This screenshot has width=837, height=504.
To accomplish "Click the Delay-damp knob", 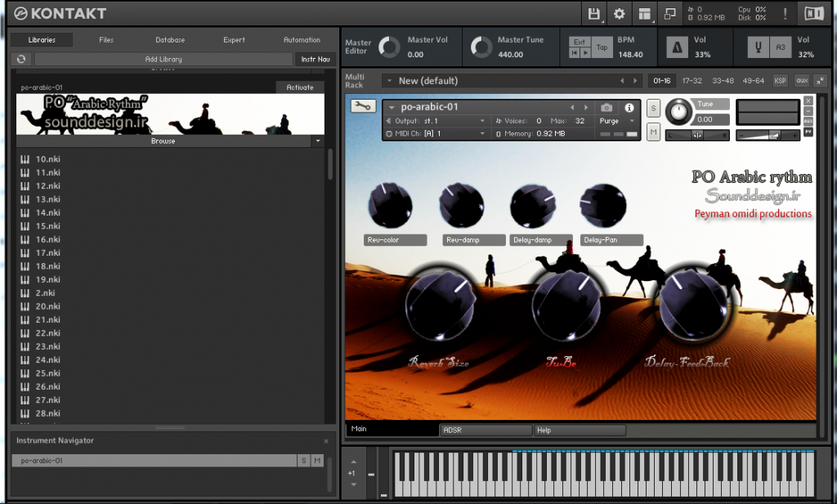I will click(x=533, y=206).
